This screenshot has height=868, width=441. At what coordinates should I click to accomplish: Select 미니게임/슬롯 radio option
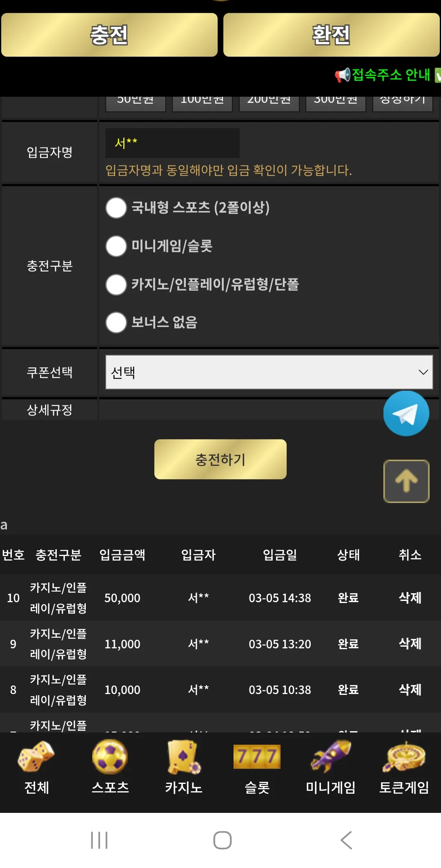point(116,246)
